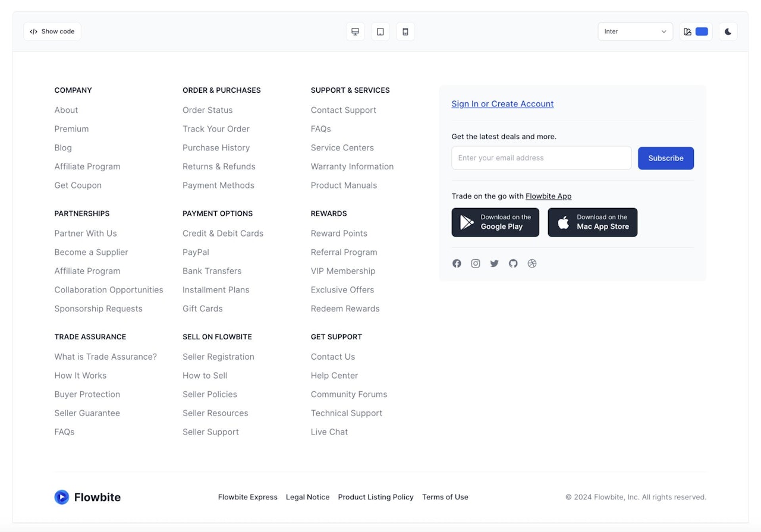Click the Flowbite App link

tap(548, 196)
